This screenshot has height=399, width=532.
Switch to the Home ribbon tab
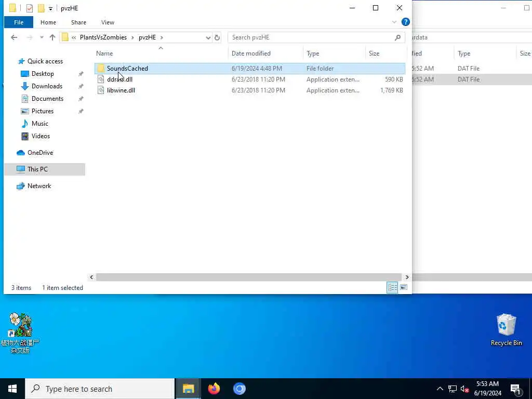[x=48, y=22]
